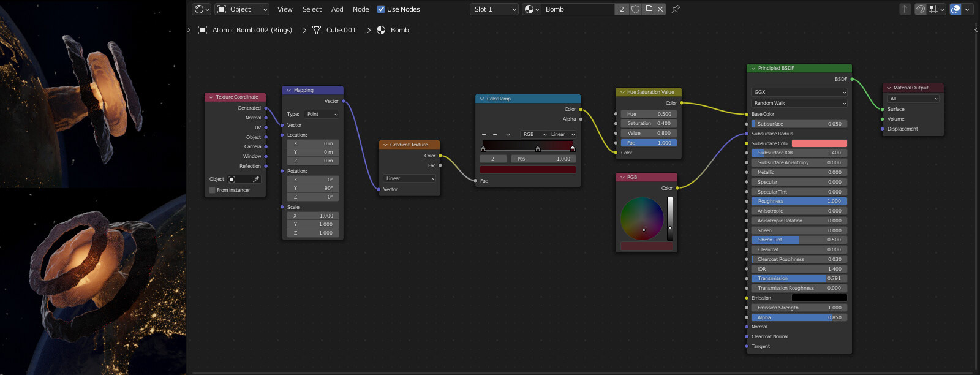This screenshot has width=980, height=375.
Task: Open the Add menu
Action: pyautogui.click(x=337, y=9)
